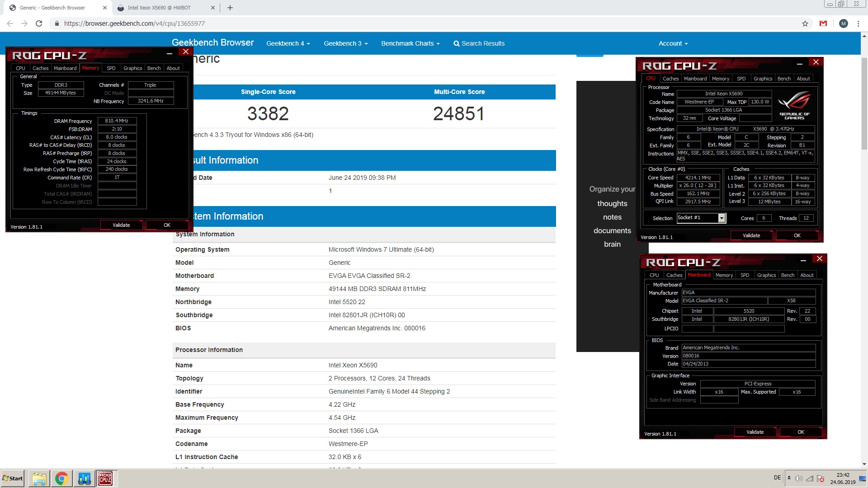Open the Action Center flag icon
The height and width of the screenshot is (488, 868).
tap(821, 479)
